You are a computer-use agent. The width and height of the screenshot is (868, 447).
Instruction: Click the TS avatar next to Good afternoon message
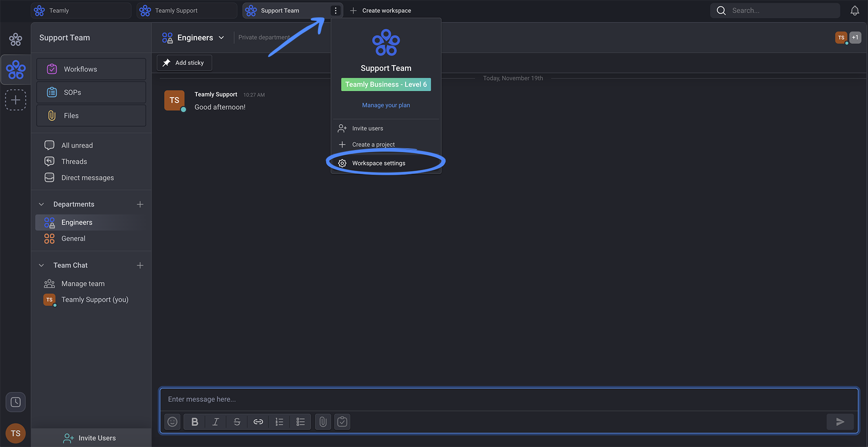point(175,100)
